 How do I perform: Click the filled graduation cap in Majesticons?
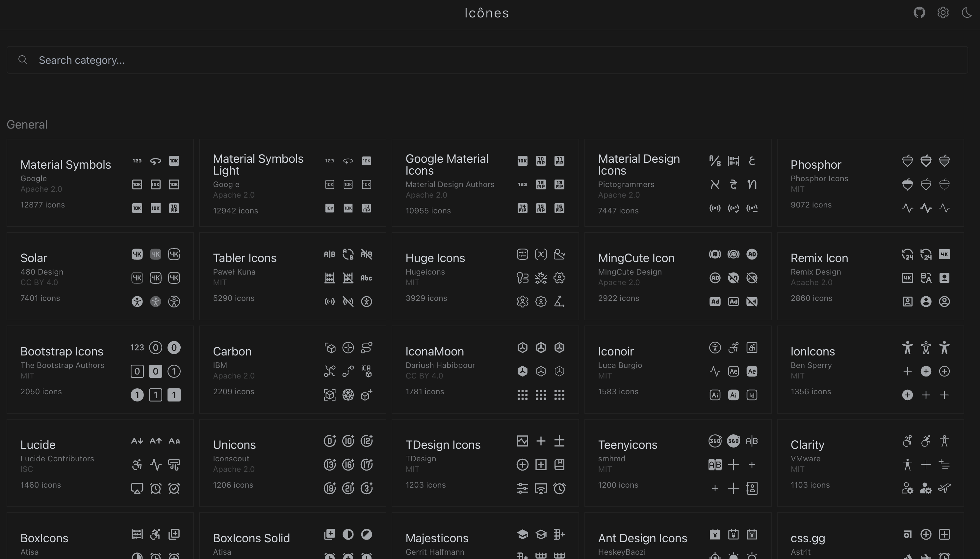pos(523,534)
